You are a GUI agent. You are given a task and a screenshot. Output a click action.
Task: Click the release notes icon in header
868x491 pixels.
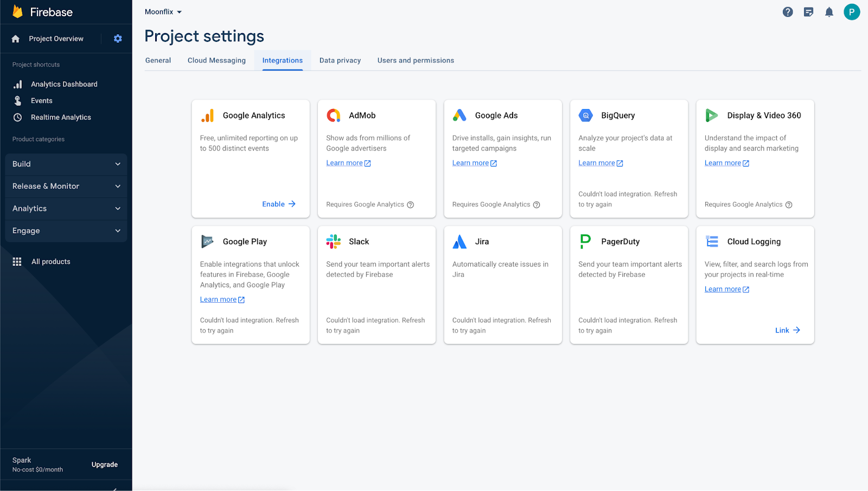808,12
